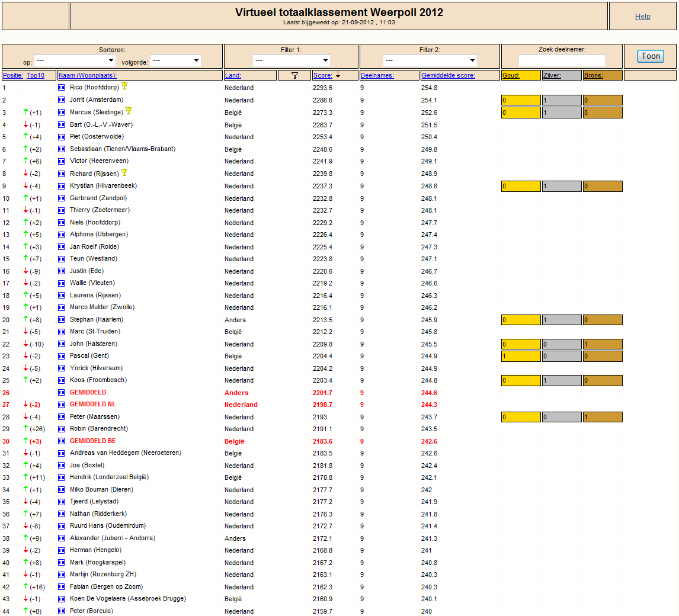Click the trophy icon beside Richard (Rijssen)

(124, 173)
